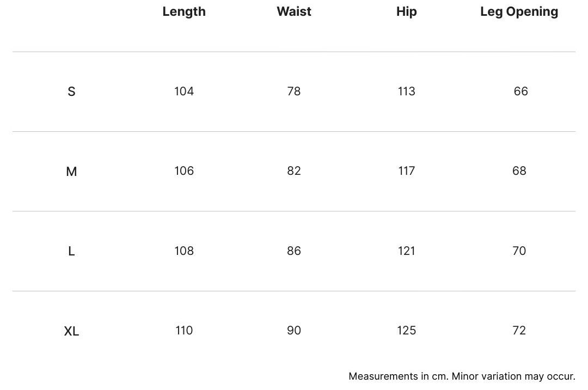
Task: Select the S size row label
Action: [x=71, y=92]
